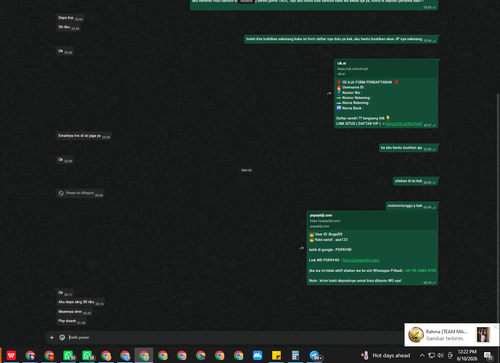Select the 'Php doank' message

tap(71, 321)
